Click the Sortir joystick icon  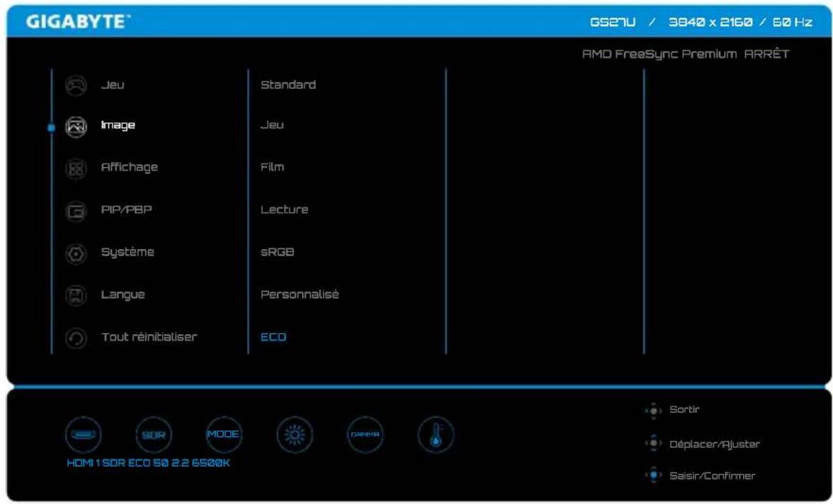(x=653, y=411)
